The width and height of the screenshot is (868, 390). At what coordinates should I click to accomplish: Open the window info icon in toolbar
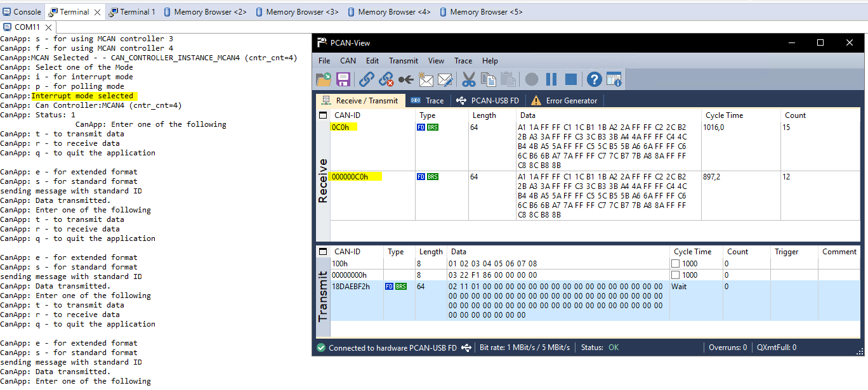click(614, 79)
